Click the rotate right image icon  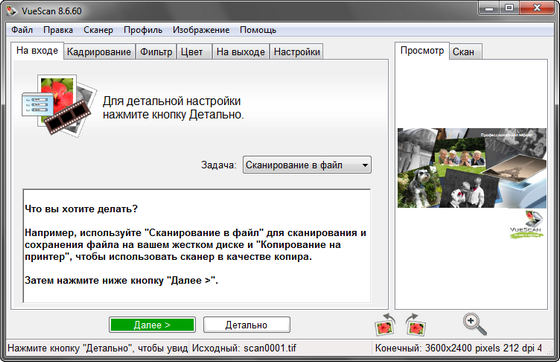416,325
